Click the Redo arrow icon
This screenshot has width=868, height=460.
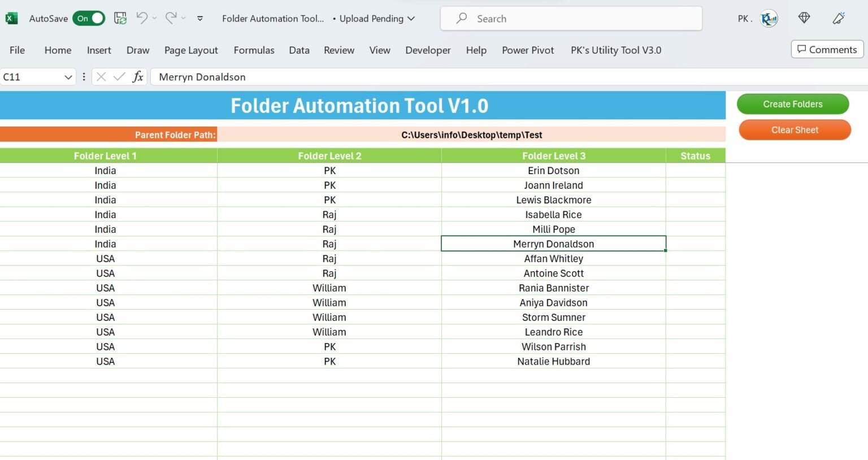coord(171,18)
